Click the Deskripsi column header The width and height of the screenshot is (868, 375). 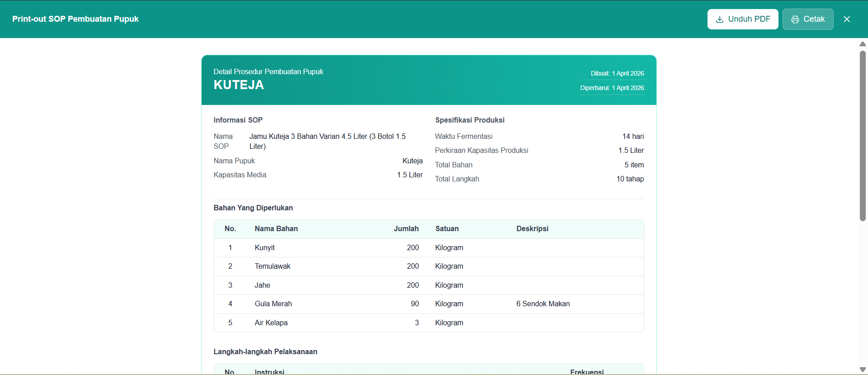click(x=533, y=229)
